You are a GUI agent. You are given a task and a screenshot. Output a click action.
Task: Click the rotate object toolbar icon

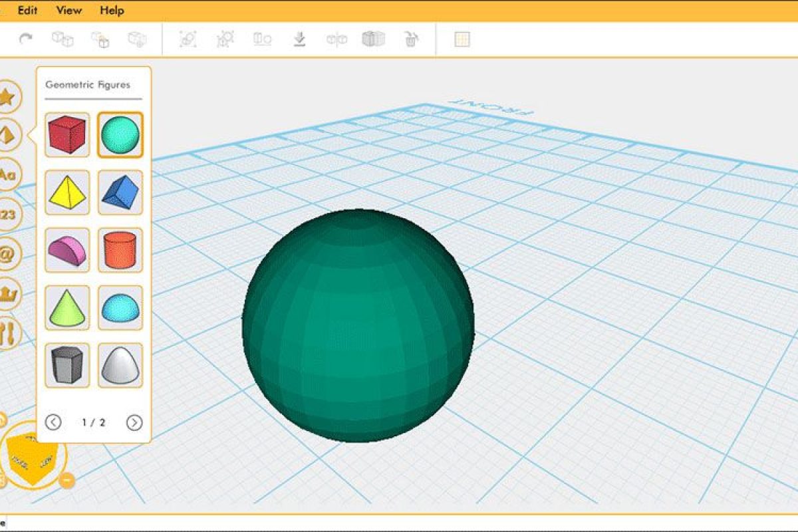click(188, 39)
